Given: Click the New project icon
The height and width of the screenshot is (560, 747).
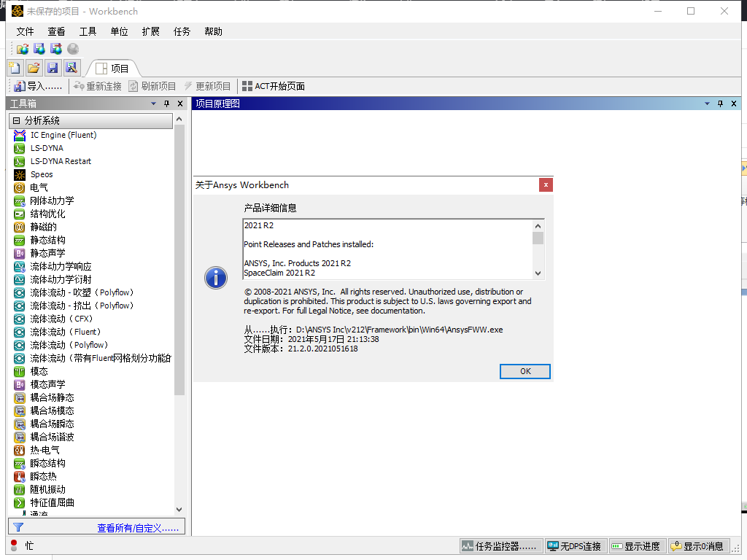Looking at the screenshot, I should click(15, 68).
